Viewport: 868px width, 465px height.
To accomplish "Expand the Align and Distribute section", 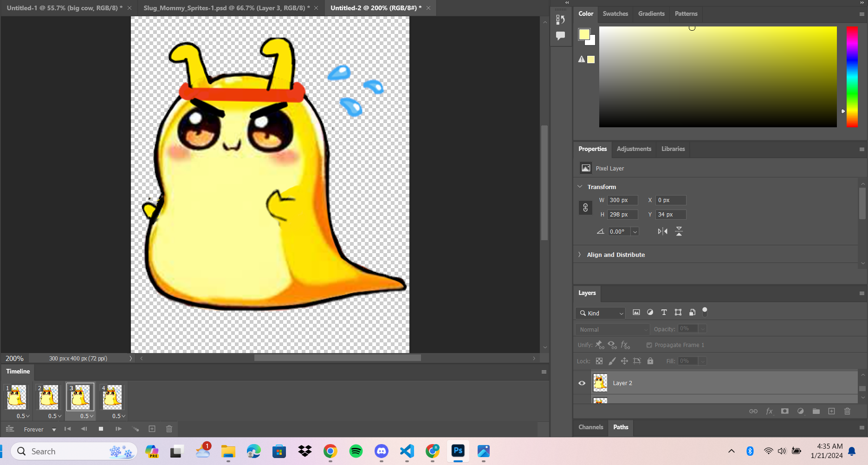I will click(x=579, y=255).
